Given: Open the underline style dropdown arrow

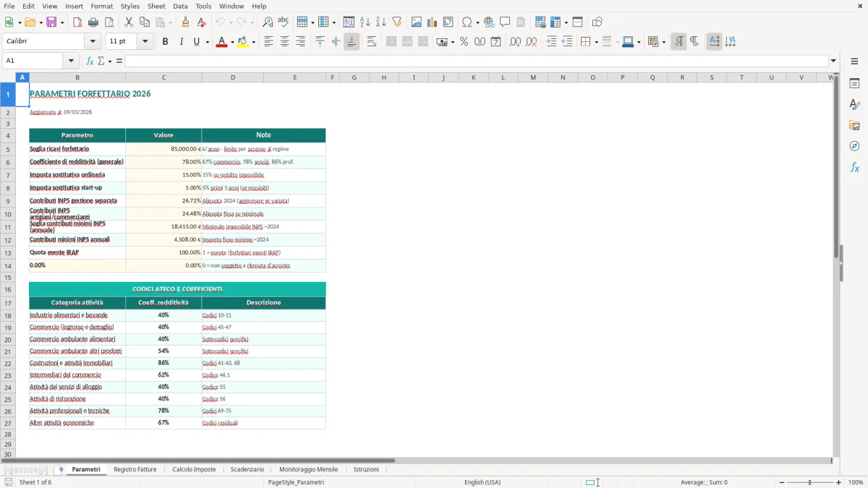Looking at the screenshot, I should [x=207, y=42].
